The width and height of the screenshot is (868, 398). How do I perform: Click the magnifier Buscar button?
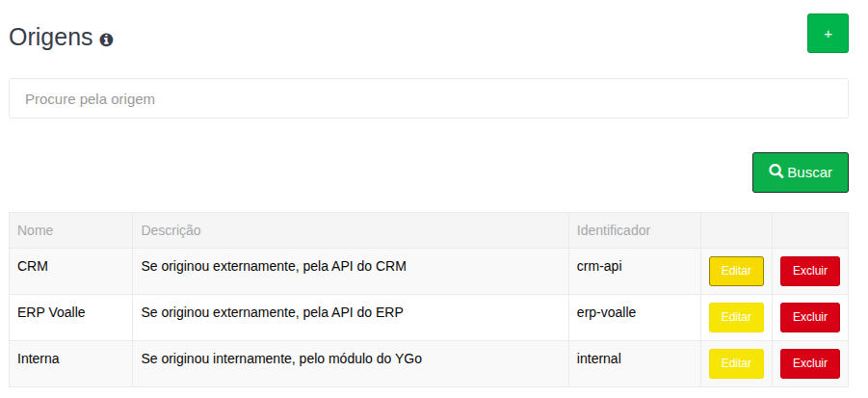click(800, 172)
